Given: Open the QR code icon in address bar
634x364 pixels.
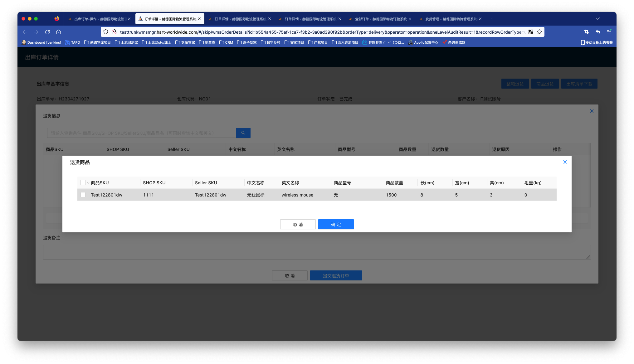Looking at the screenshot, I should click(531, 32).
